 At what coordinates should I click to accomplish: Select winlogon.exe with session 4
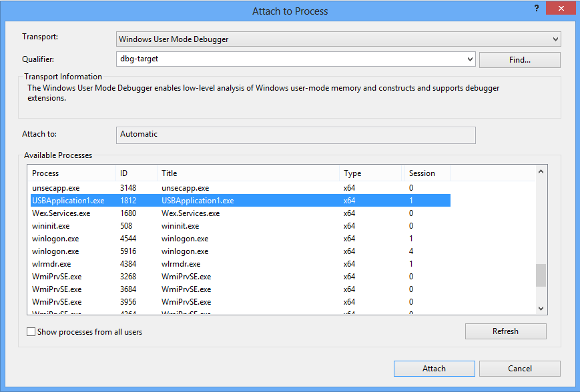[x=100, y=251]
